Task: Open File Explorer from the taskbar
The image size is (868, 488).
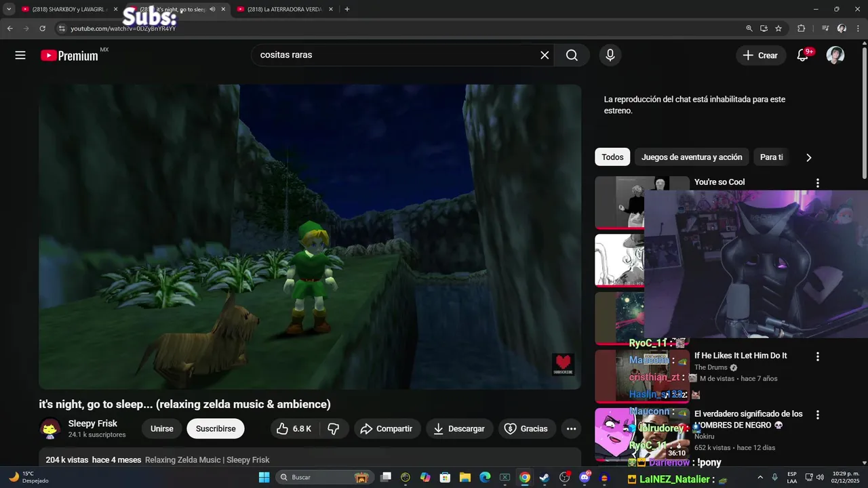Action: pyautogui.click(x=465, y=477)
